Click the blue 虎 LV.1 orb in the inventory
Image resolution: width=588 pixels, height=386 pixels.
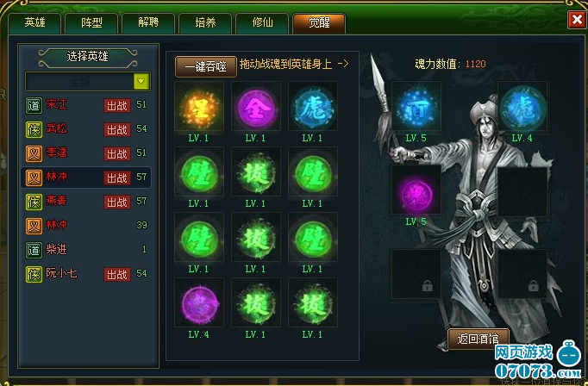[x=313, y=108]
